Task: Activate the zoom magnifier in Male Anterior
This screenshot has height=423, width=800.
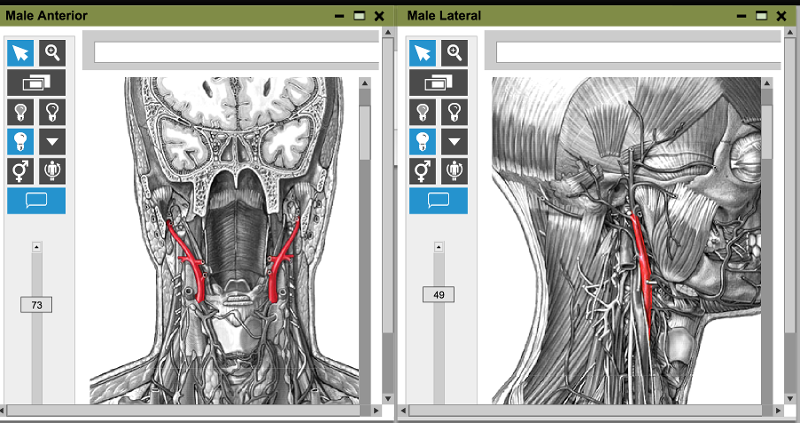Action: (x=52, y=53)
